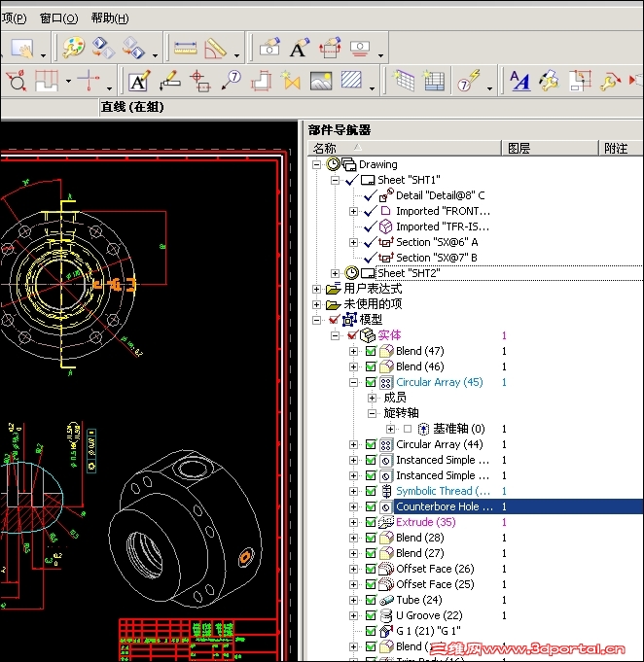Toggle the Counterbore Hole feature checkbox
Screen dimensions: 644x662
point(371,506)
